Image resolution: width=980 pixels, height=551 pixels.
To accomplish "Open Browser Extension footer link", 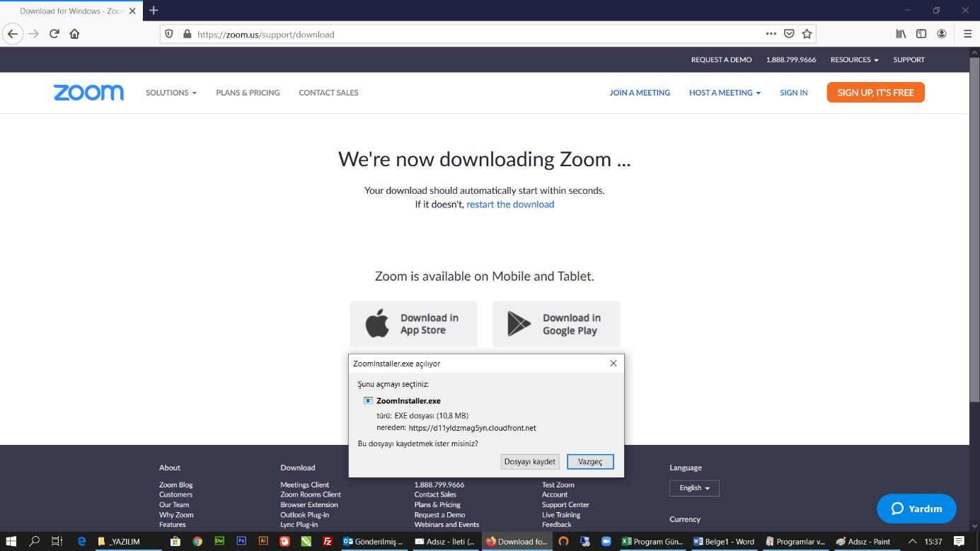I will (309, 504).
